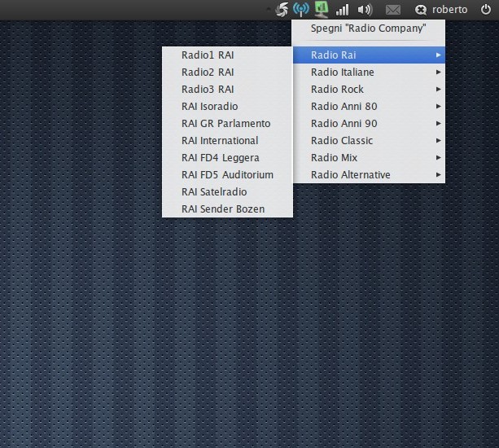Choose Spegni "Radio Company" to stop radio

[x=369, y=29]
